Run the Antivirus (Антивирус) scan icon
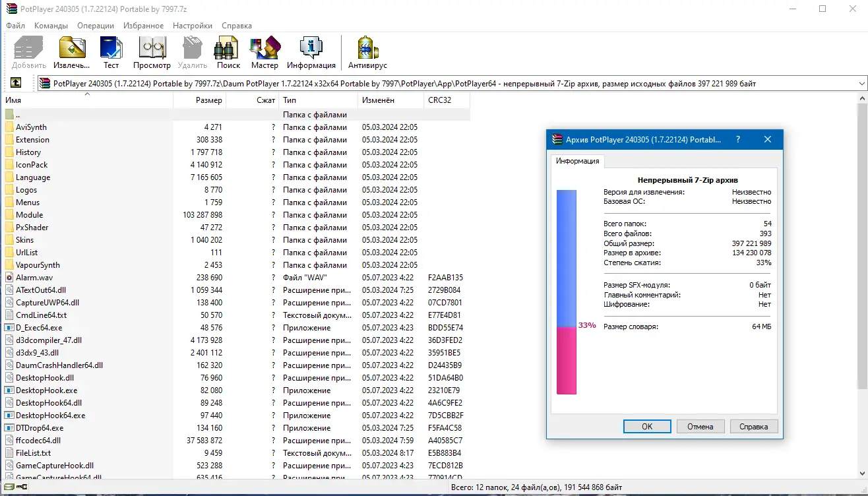This screenshot has width=868, height=496. pos(367,53)
